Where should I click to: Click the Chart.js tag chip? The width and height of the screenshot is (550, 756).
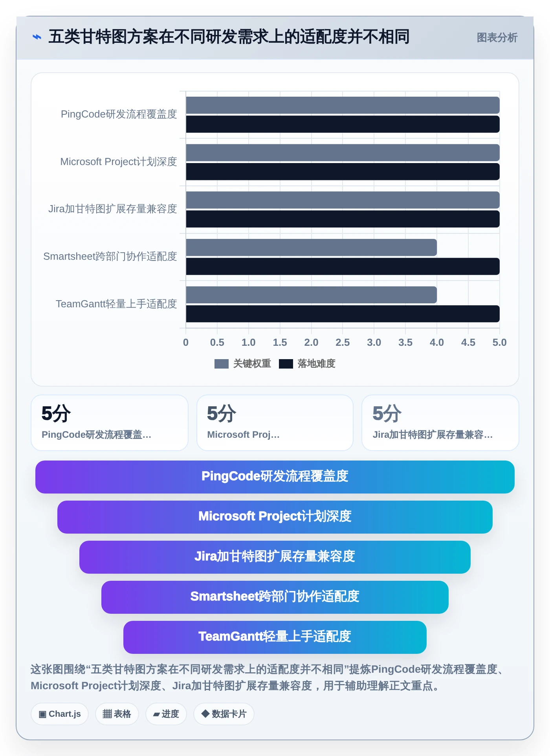coord(60,714)
